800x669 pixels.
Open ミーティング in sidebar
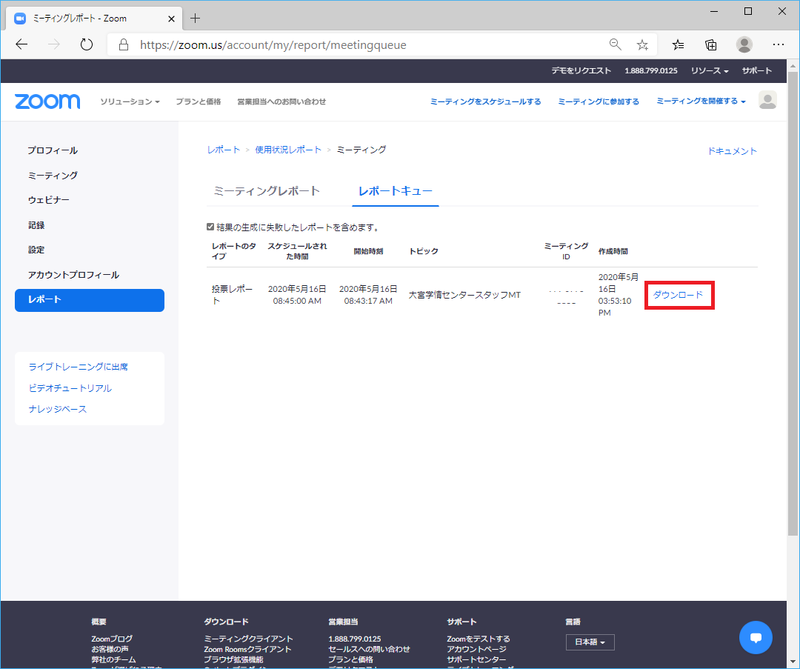point(53,176)
